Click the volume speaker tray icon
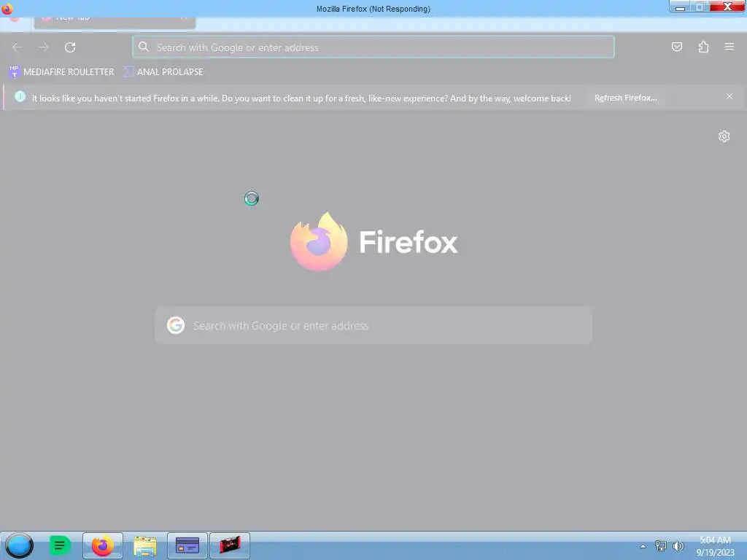 point(678,546)
